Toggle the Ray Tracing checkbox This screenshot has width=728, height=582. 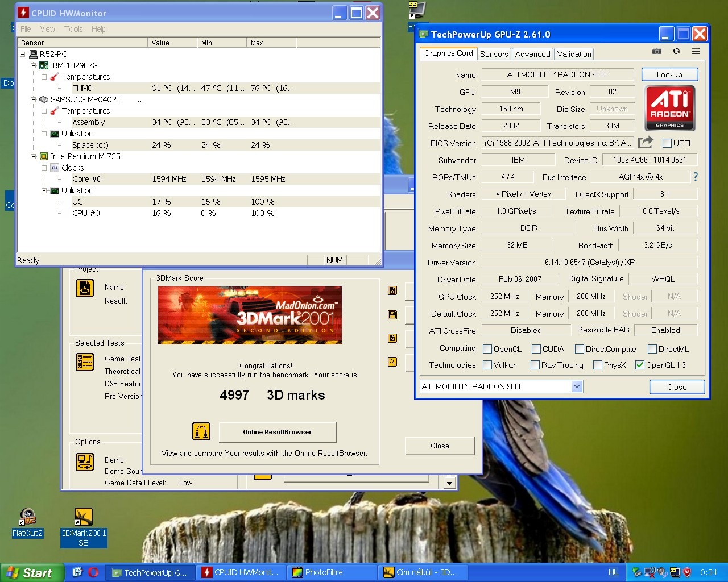[535, 365]
